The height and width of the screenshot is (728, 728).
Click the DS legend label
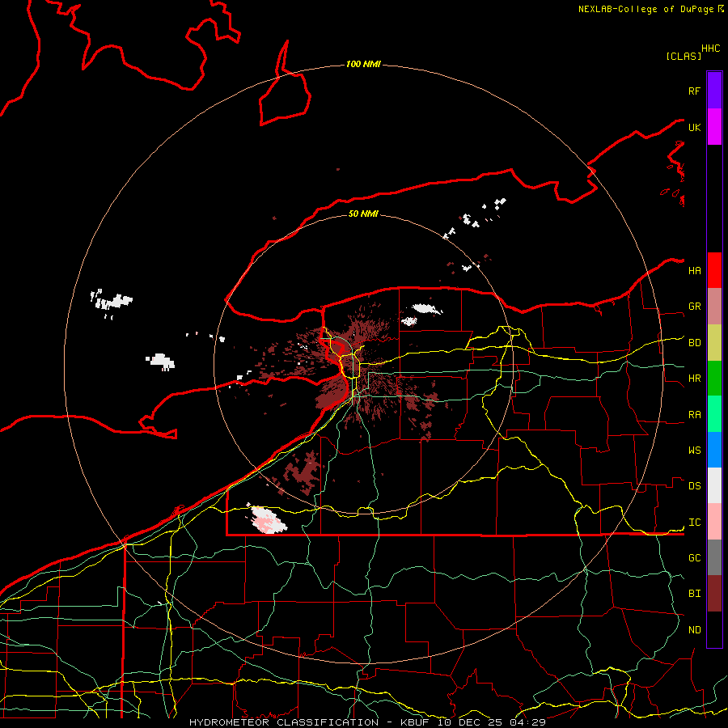[694, 486]
